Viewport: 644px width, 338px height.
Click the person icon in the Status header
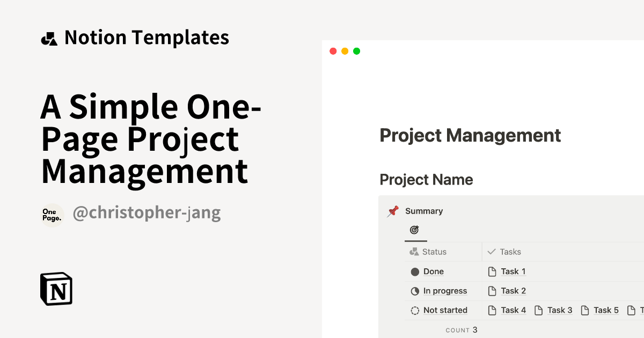[414, 251]
